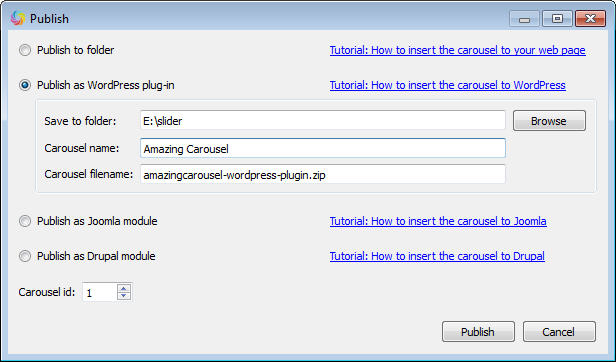Minimize the Publish window
This screenshot has height=362, width=616.
[x=524, y=18]
